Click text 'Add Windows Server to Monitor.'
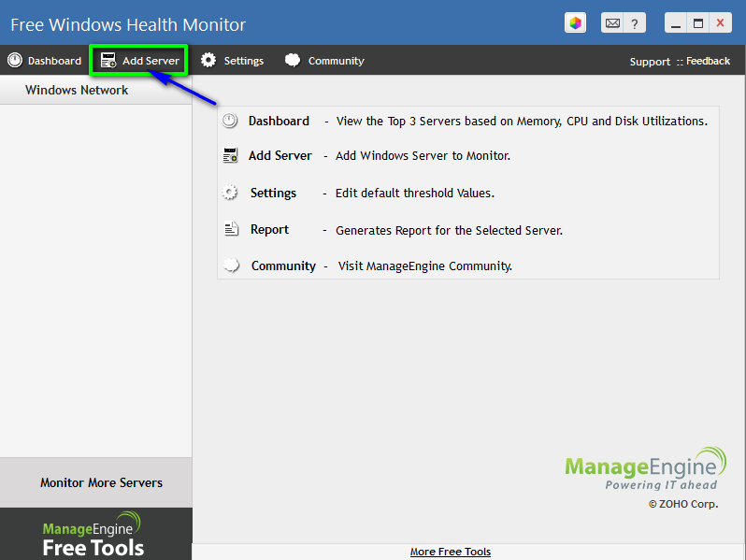 point(423,155)
